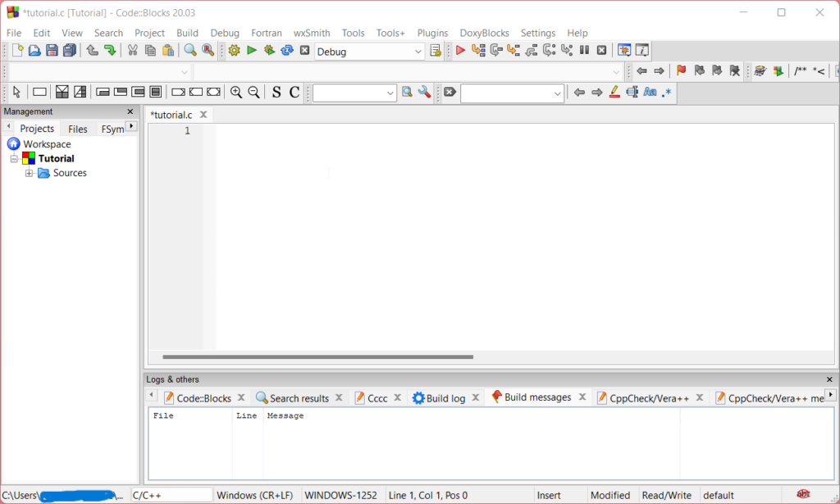Click the Zoom out magnifier icon
This screenshot has width=840, height=504.
pos(253,92)
